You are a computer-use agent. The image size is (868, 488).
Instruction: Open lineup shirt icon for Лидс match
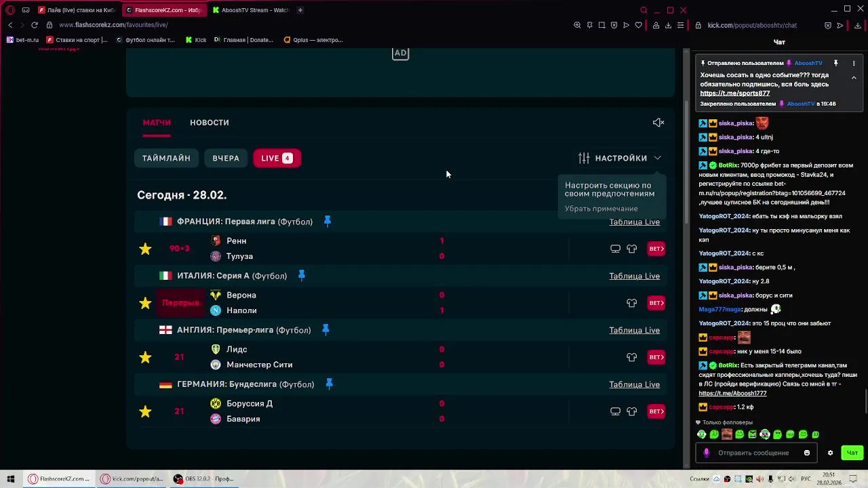tap(632, 357)
